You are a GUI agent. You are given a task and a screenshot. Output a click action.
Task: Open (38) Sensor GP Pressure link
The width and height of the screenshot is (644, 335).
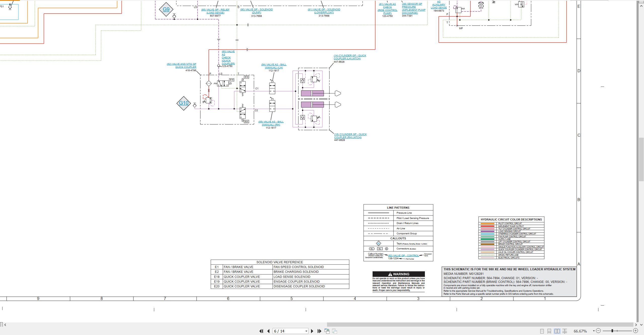click(x=414, y=8)
